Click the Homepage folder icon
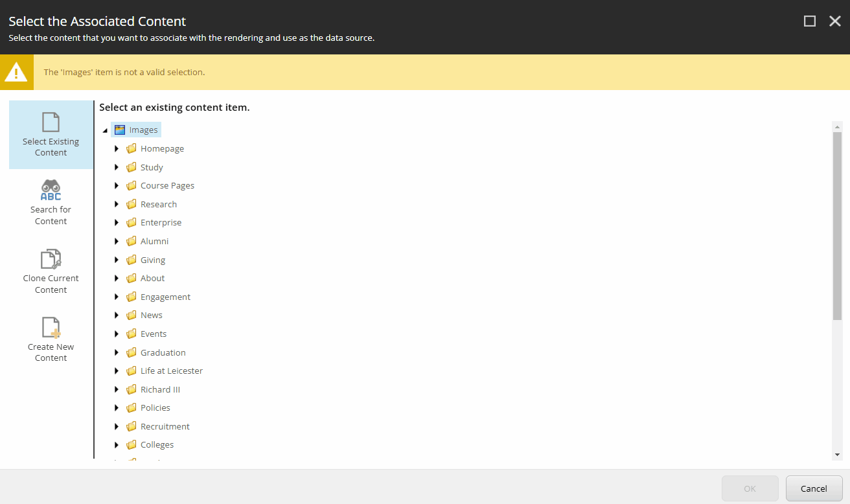The image size is (850, 504). pyautogui.click(x=132, y=148)
